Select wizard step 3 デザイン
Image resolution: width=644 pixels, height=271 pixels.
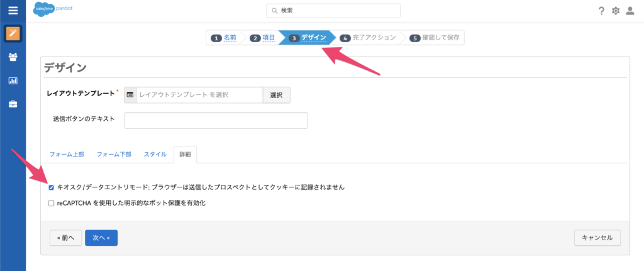click(x=308, y=38)
